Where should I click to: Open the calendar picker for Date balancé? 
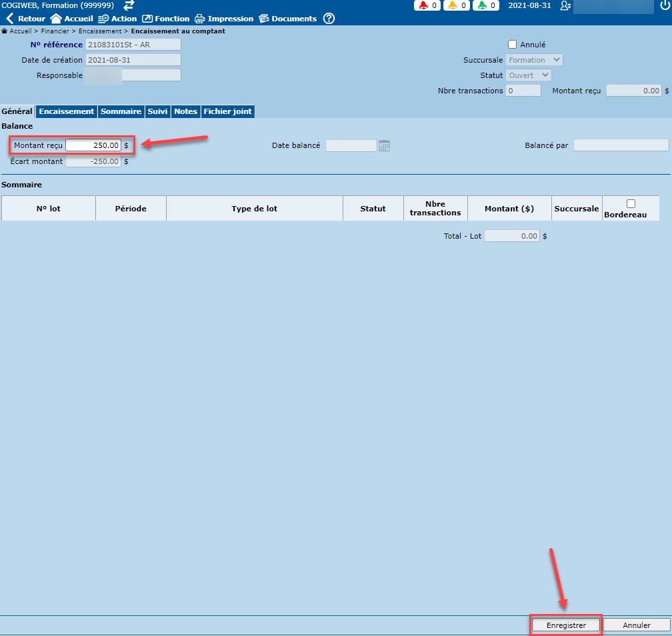[384, 145]
